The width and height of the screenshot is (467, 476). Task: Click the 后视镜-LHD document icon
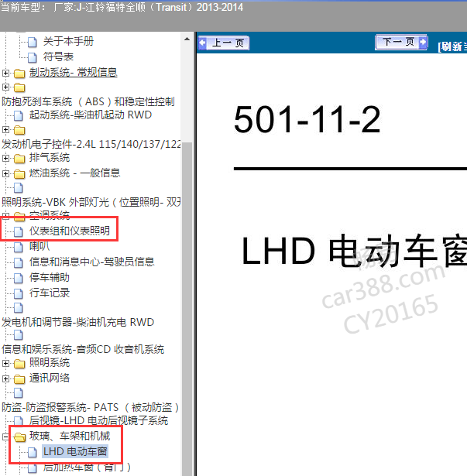pyautogui.click(x=19, y=421)
